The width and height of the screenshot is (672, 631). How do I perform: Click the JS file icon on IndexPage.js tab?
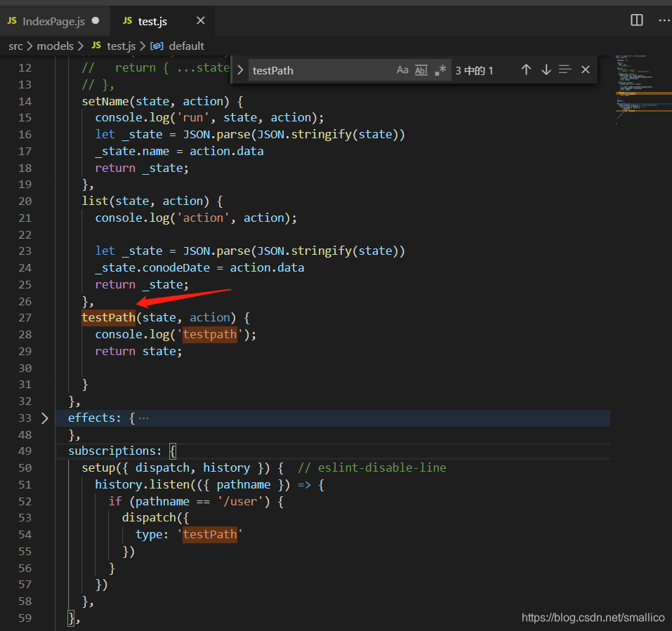12,20
